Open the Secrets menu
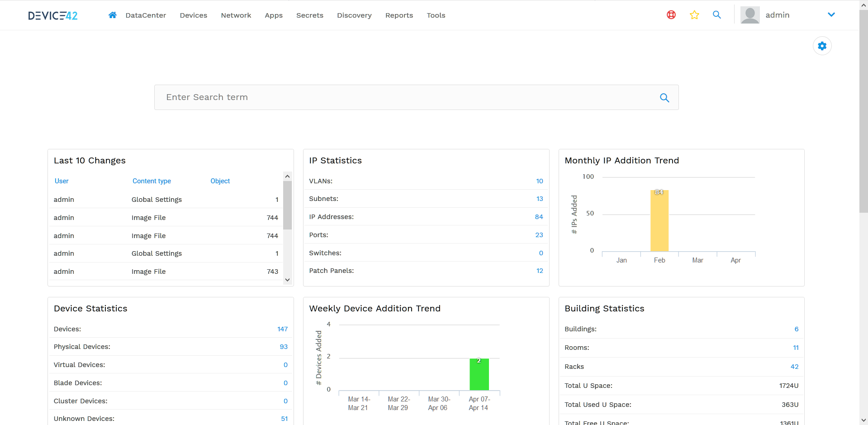The height and width of the screenshot is (425, 868). tap(310, 15)
